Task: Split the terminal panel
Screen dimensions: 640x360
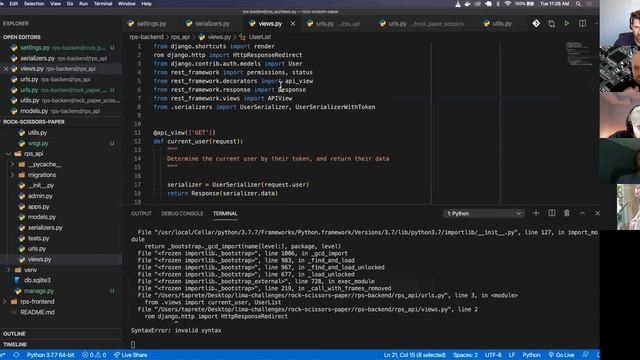Action: click(551, 213)
